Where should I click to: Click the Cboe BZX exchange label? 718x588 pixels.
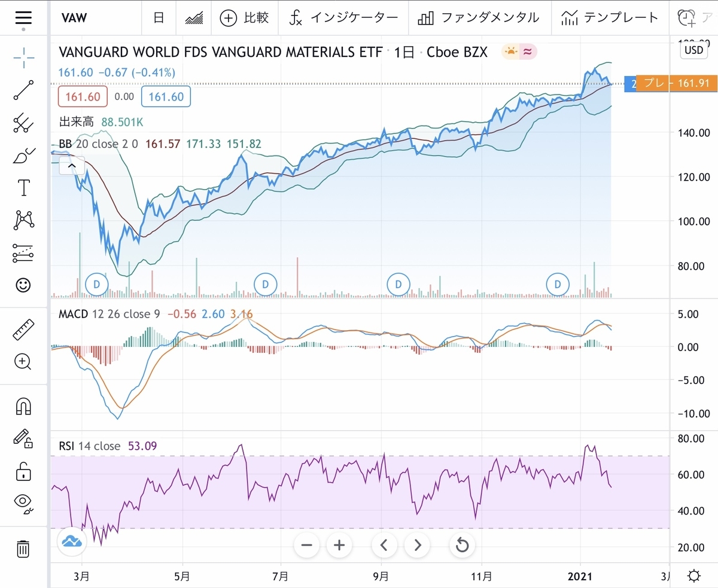(x=457, y=52)
